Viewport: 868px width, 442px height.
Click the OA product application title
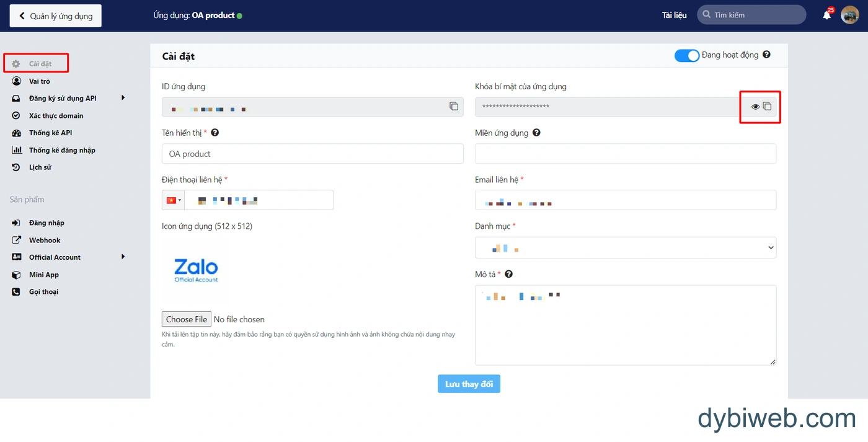tap(213, 15)
